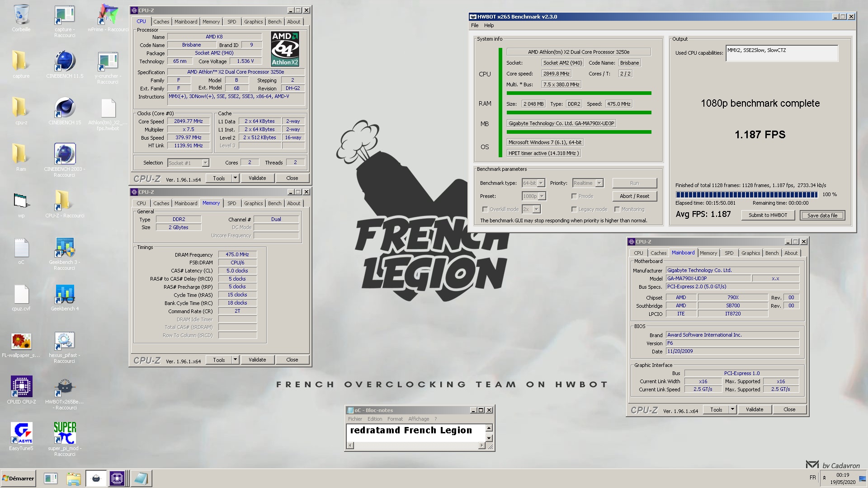Open the Priority dropdown

coord(599,183)
